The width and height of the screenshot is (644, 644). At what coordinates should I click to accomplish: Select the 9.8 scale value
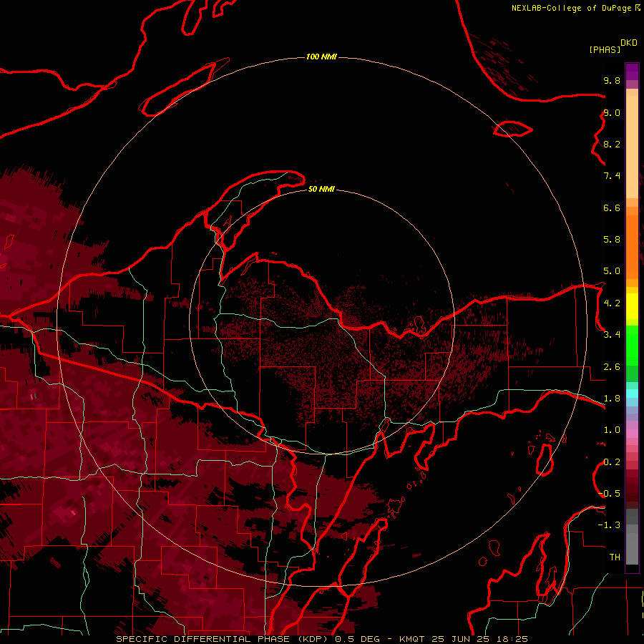(612, 80)
